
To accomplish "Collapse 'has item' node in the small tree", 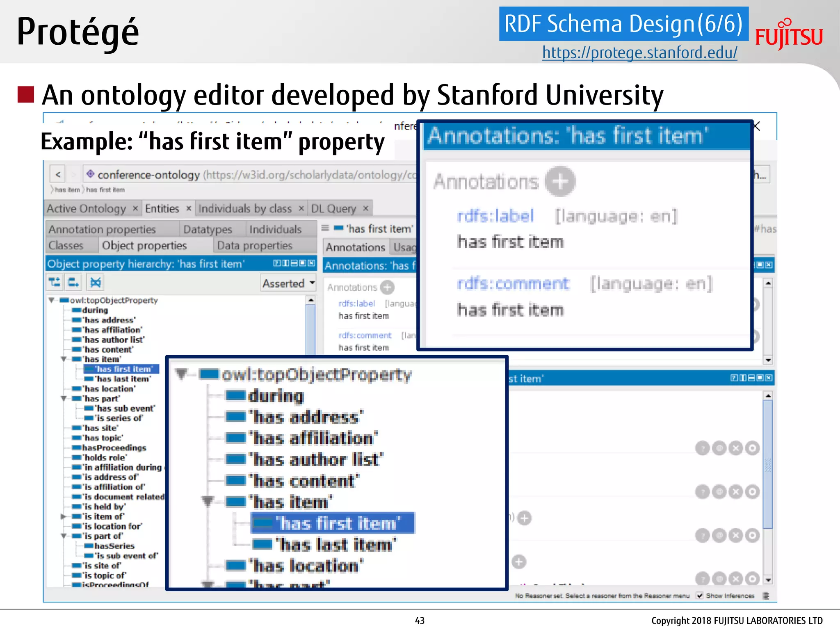I will point(64,359).
